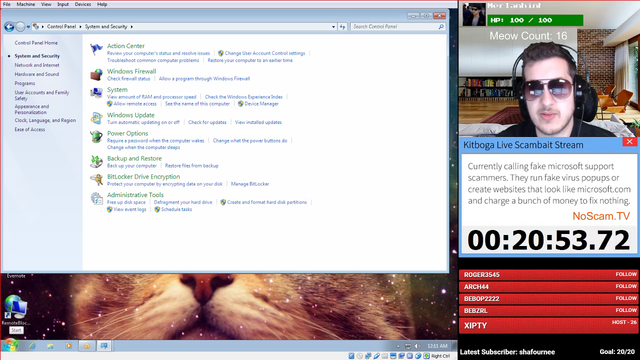640x360 pixels.
Task: Click Allow remote access link
Action: pyautogui.click(x=135, y=104)
